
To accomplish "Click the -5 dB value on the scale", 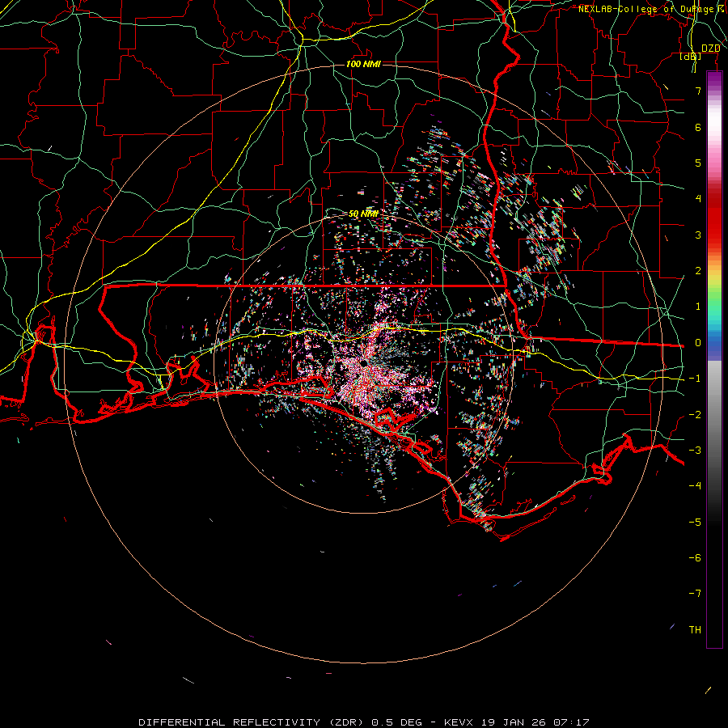I will click(x=695, y=523).
